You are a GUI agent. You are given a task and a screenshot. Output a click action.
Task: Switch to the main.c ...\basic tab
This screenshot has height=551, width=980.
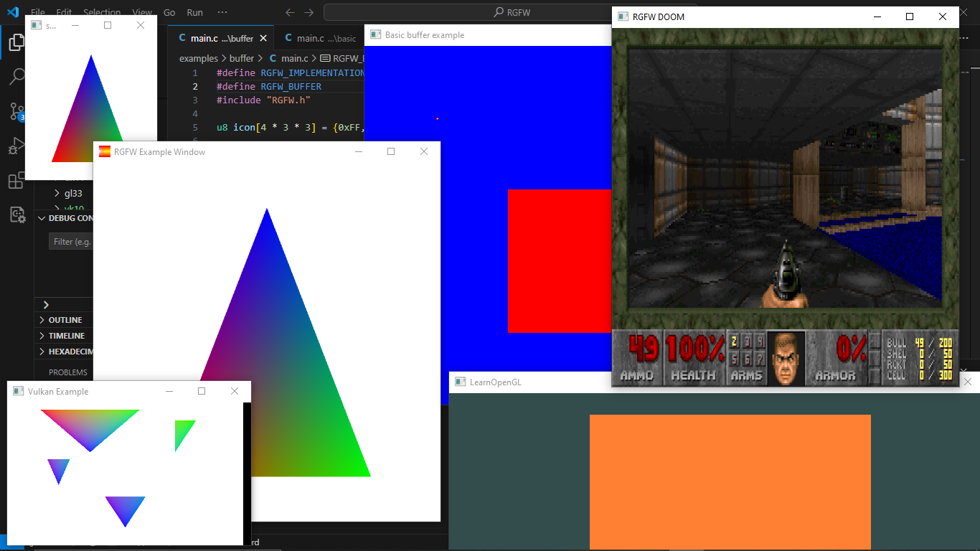point(320,38)
